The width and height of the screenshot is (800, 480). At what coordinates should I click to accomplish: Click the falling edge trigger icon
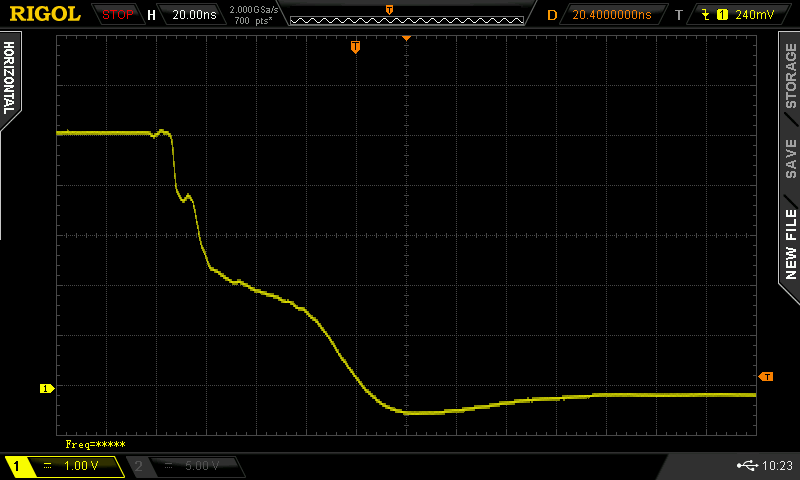click(706, 15)
